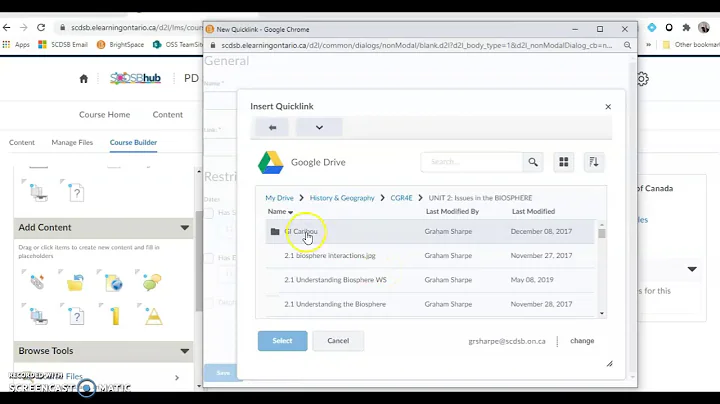Switch to the Content sub-tab
Screen dimensions: 720x404
click(22, 142)
